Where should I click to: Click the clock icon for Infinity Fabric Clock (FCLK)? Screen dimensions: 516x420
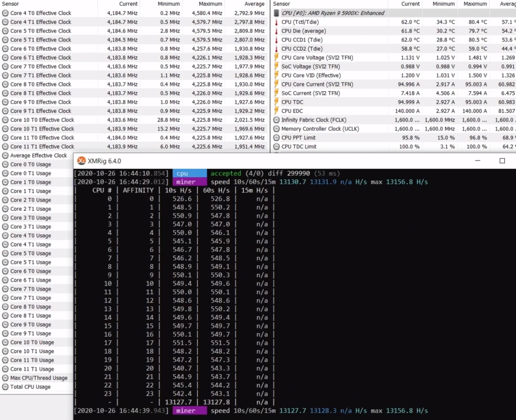(277, 120)
